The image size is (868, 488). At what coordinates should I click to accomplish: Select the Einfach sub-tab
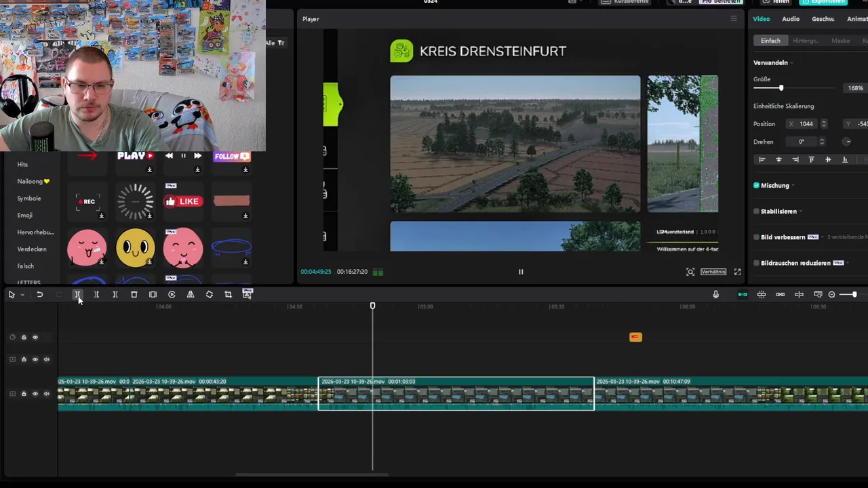770,41
